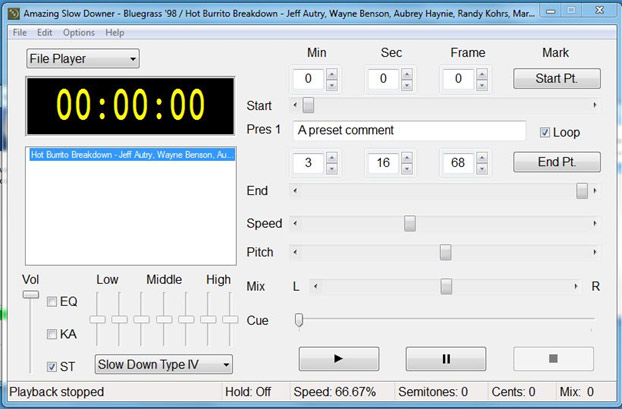
Task: Increase the start Frame value with up arrow
Action: pyautogui.click(x=482, y=74)
